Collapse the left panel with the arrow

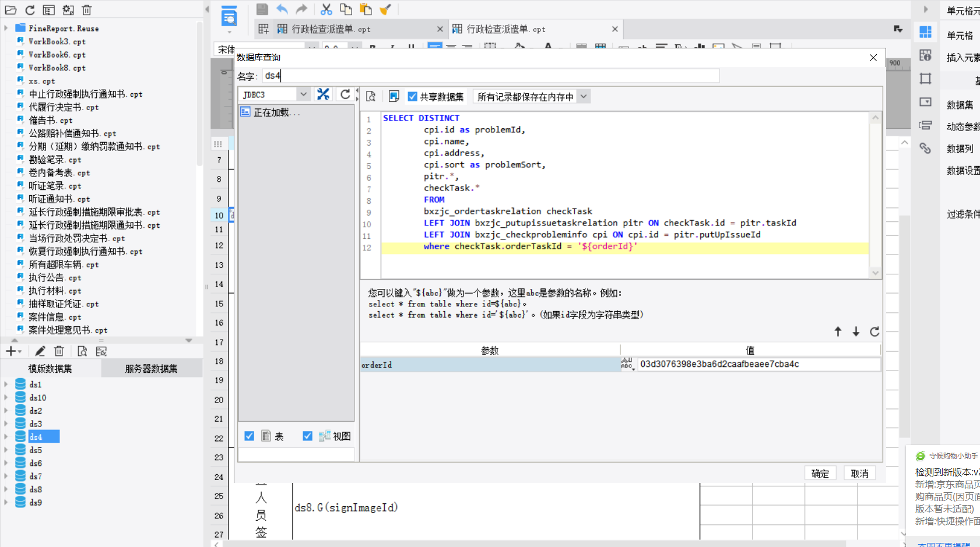pos(207,9)
